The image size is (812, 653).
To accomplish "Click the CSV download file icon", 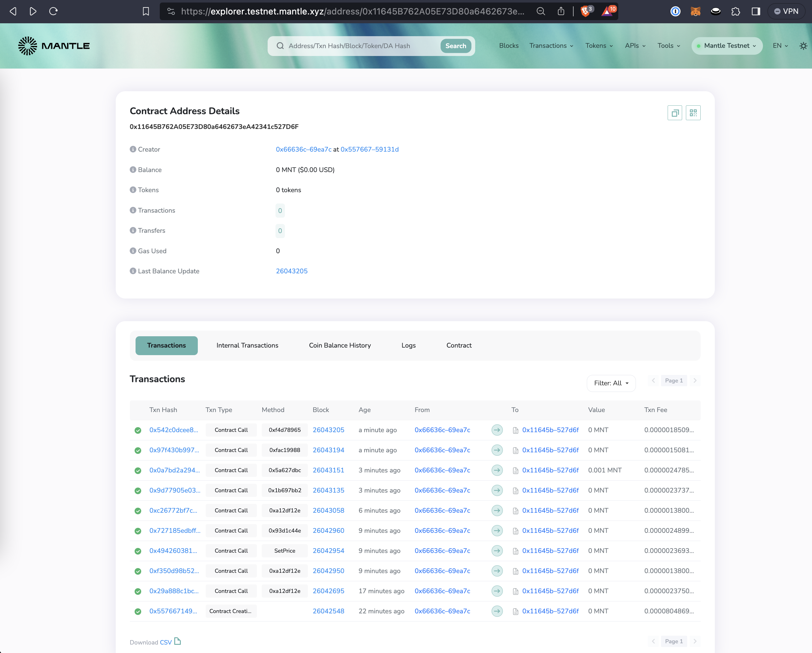I will pyautogui.click(x=177, y=641).
